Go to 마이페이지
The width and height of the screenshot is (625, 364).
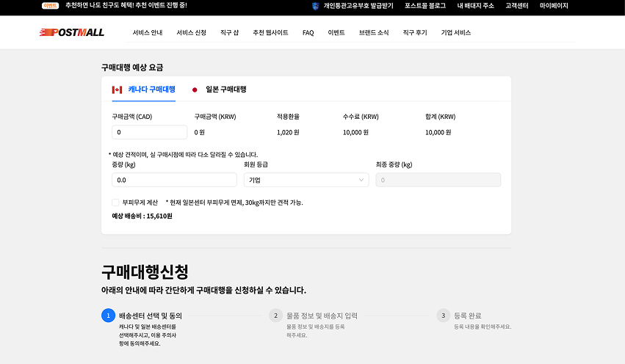point(554,6)
